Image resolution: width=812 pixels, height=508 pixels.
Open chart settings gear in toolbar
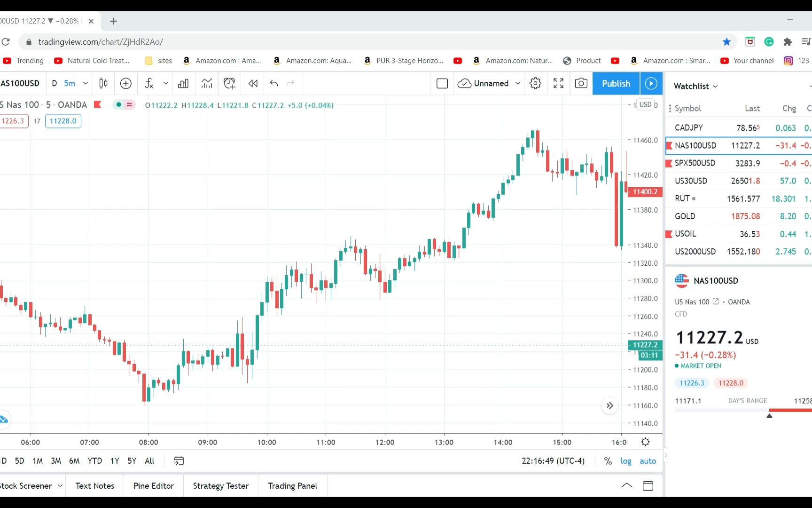point(535,83)
